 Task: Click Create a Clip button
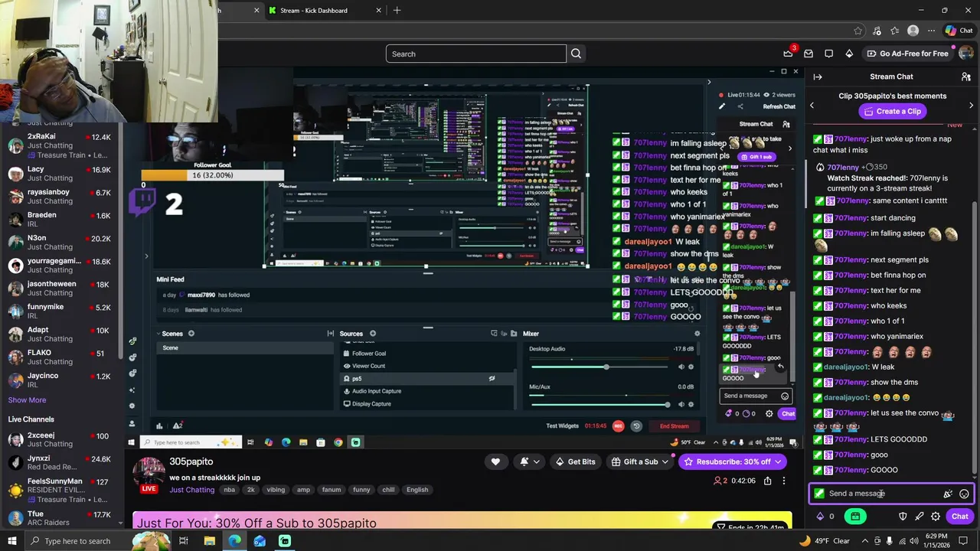click(x=891, y=112)
